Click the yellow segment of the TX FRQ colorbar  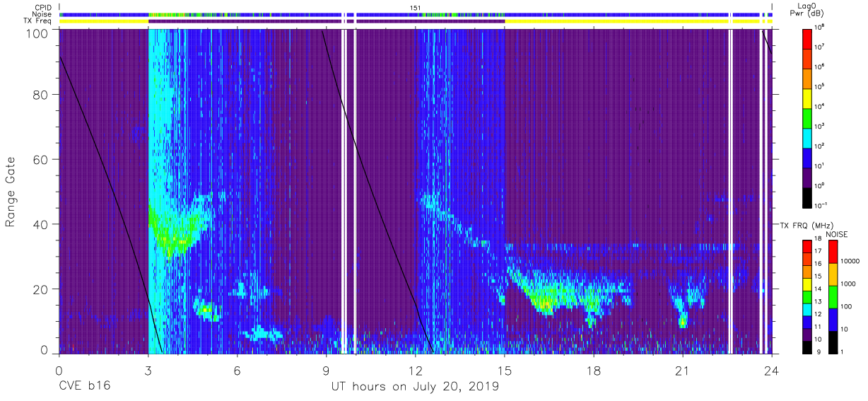(x=809, y=285)
